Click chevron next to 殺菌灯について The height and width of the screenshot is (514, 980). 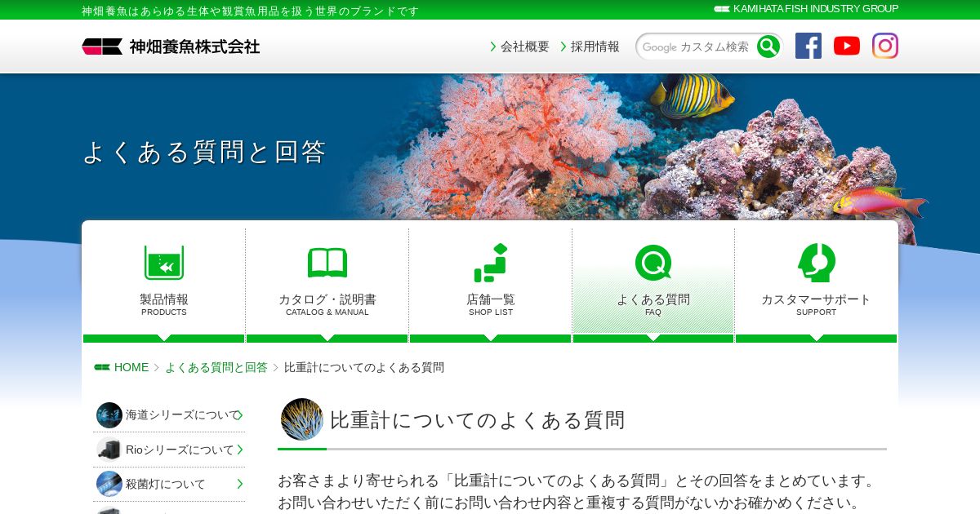coord(239,484)
